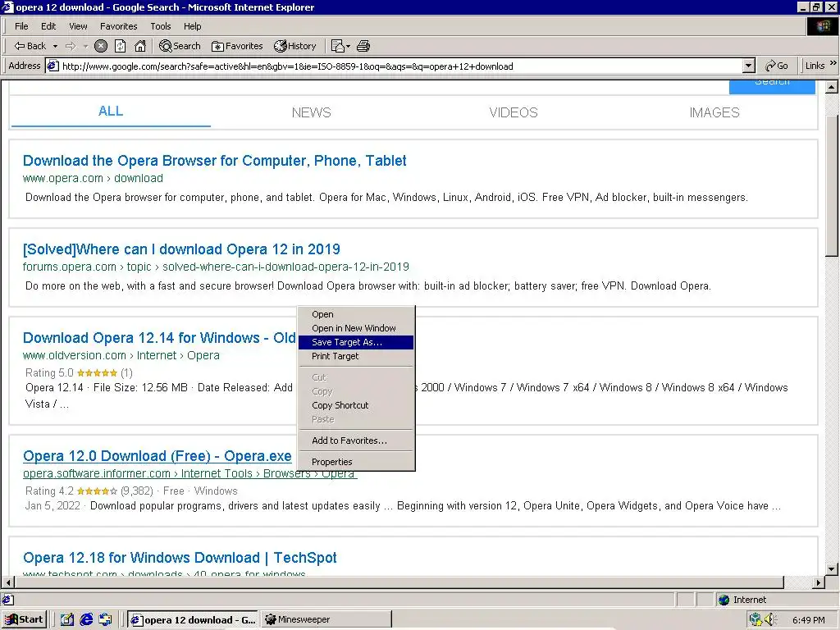Click the horizontal scrollbar right arrow
This screenshot has width=840, height=630.
(x=818, y=582)
